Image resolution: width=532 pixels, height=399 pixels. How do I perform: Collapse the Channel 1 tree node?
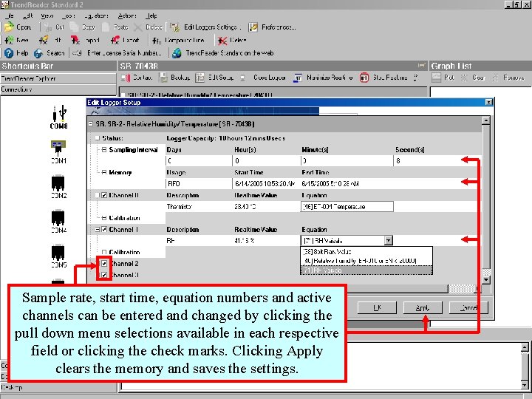click(98, 230)
